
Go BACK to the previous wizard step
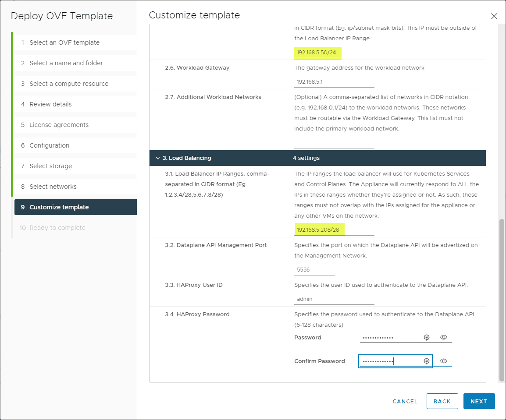(x=442, y=401)
